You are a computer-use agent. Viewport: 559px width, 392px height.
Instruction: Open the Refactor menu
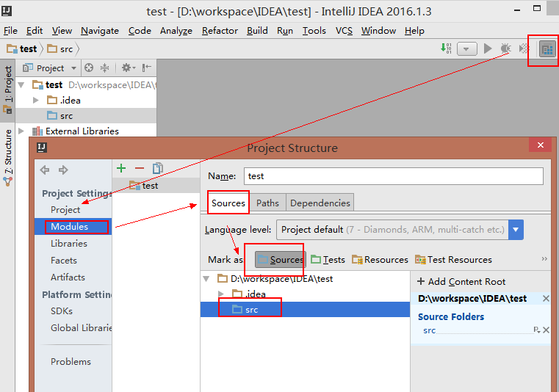[220, 31]
